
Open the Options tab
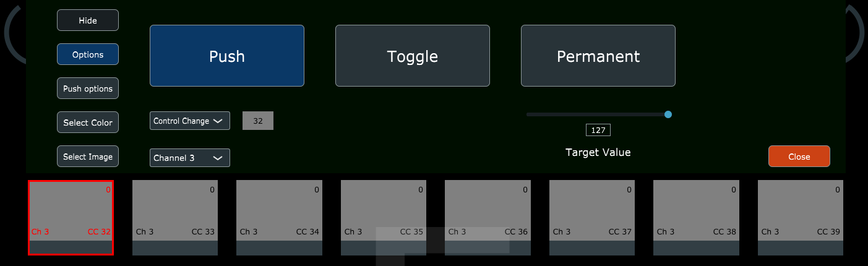point(88,54)
